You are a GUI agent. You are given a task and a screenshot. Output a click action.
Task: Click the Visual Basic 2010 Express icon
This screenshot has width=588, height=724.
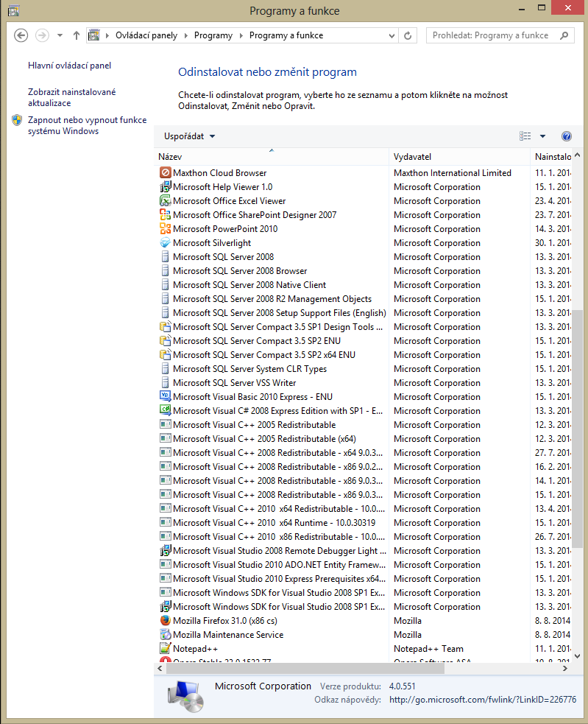(x=165, y=396)
